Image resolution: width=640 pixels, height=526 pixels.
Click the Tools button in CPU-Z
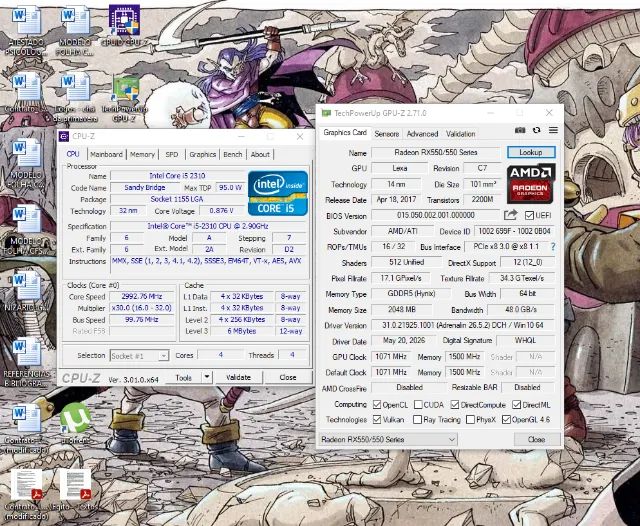(x=183, y=377)
